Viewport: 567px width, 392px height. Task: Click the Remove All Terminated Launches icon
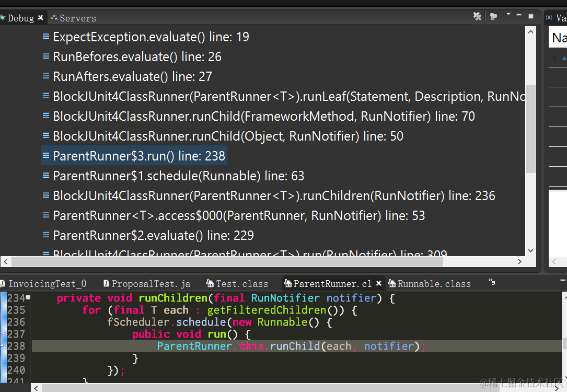click(x=477, y=16)
